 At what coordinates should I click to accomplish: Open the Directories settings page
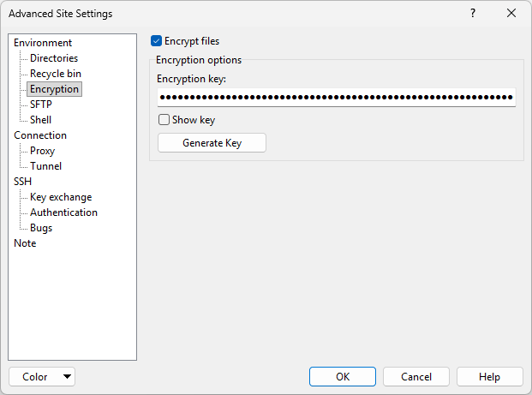(54, 58)
